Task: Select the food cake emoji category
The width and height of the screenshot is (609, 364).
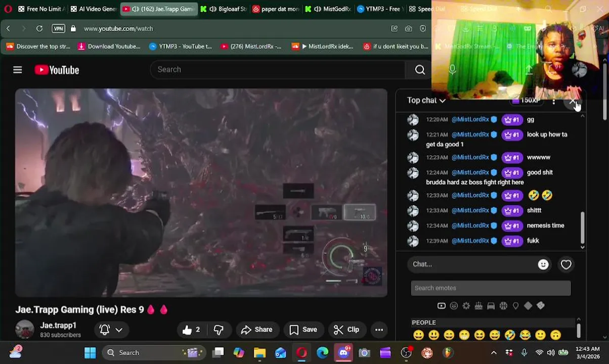Action: [478, 306]
